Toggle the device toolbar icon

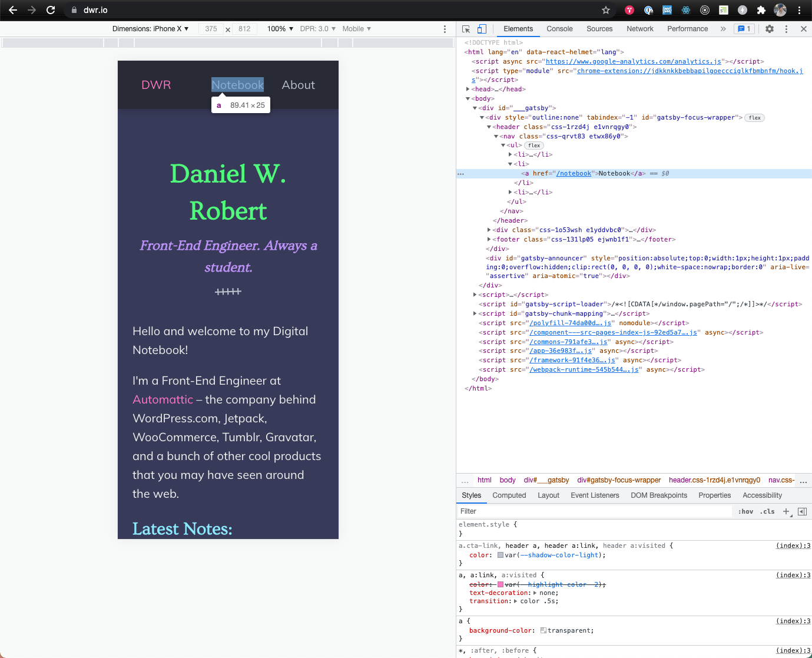click(482, 29)
